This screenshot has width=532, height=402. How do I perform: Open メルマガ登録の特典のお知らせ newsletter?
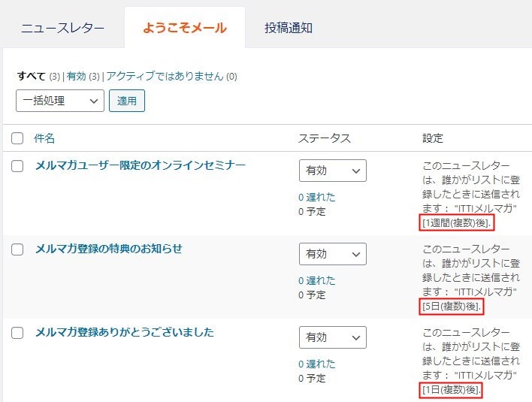109,249
